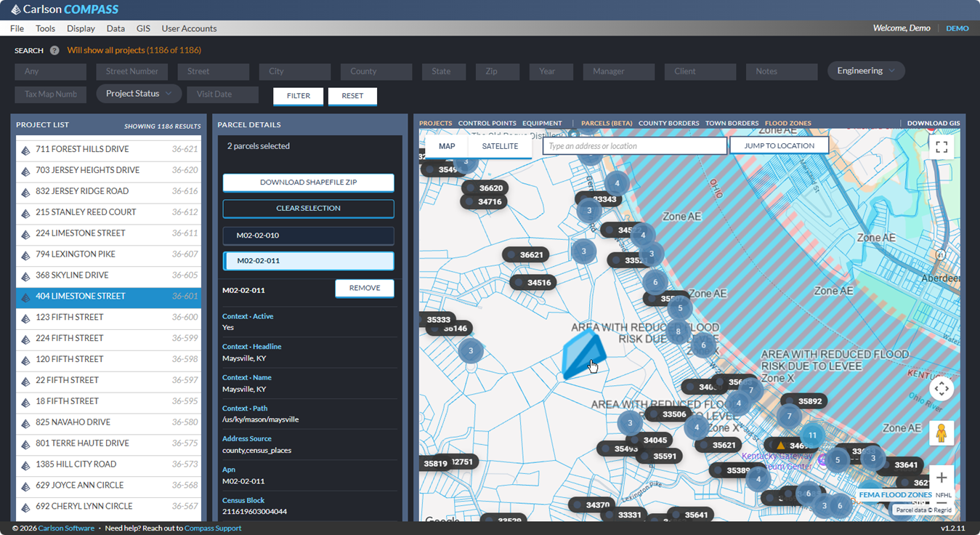Click the address or location search field
The image size is (980, 535).
[x=634, y=146]
